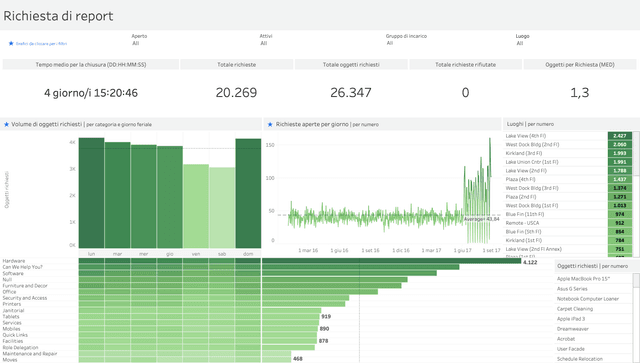Select the lun bar in the weekday chart
This screenshot has height=363, width=640.
pos(91,193)
